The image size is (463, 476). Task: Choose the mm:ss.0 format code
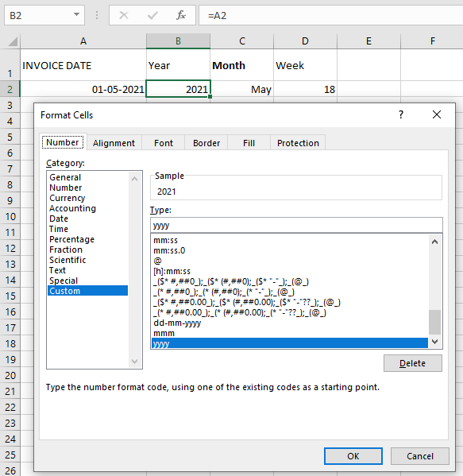pos(290,250)
